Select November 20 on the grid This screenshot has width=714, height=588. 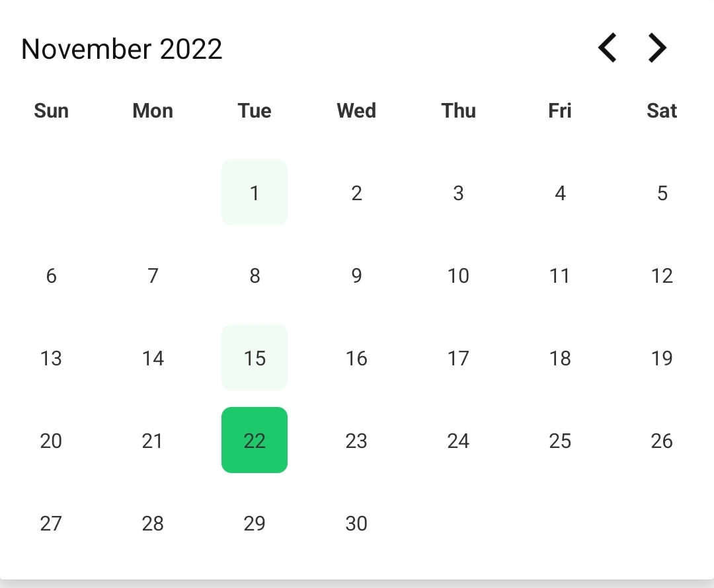tap(51, 440)
